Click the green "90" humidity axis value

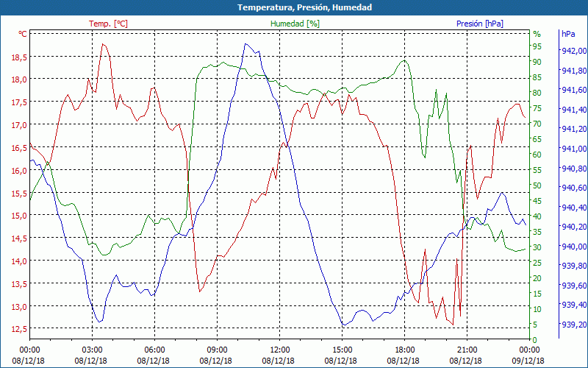[537, 62]
